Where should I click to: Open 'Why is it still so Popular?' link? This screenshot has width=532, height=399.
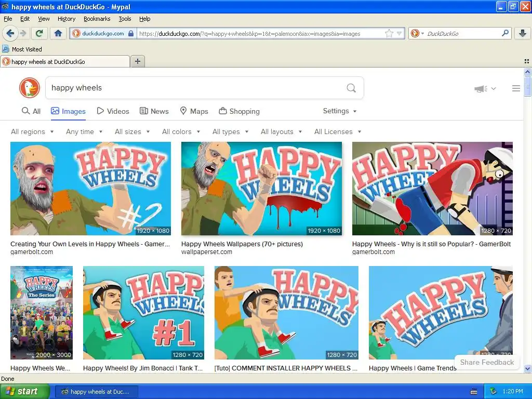431,244
